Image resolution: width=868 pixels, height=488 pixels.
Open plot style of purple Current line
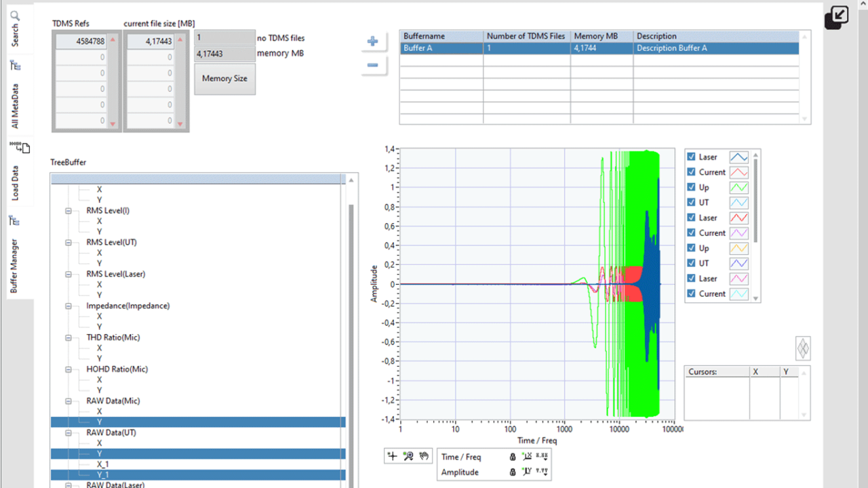(738, 232)
